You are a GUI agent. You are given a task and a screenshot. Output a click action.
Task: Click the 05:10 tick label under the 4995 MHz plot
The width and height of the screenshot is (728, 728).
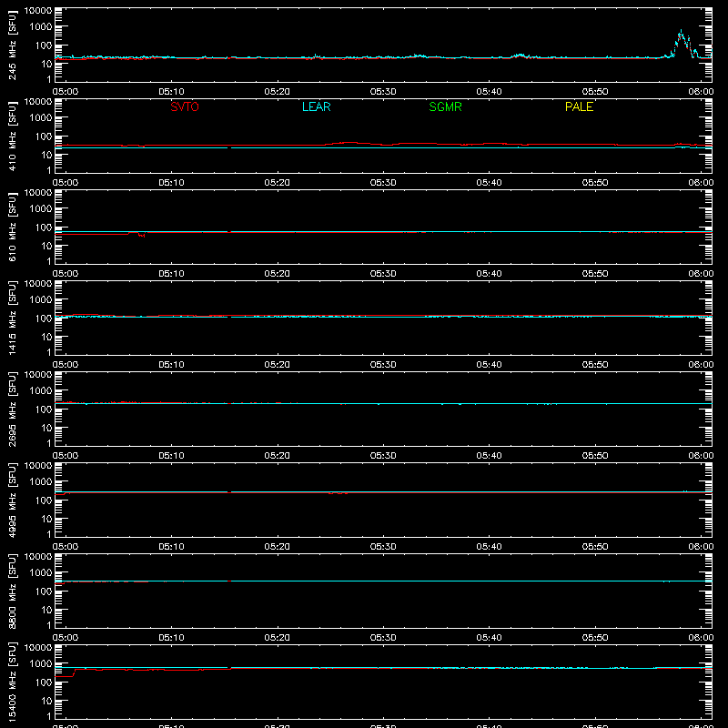click(x=171, y=547)
